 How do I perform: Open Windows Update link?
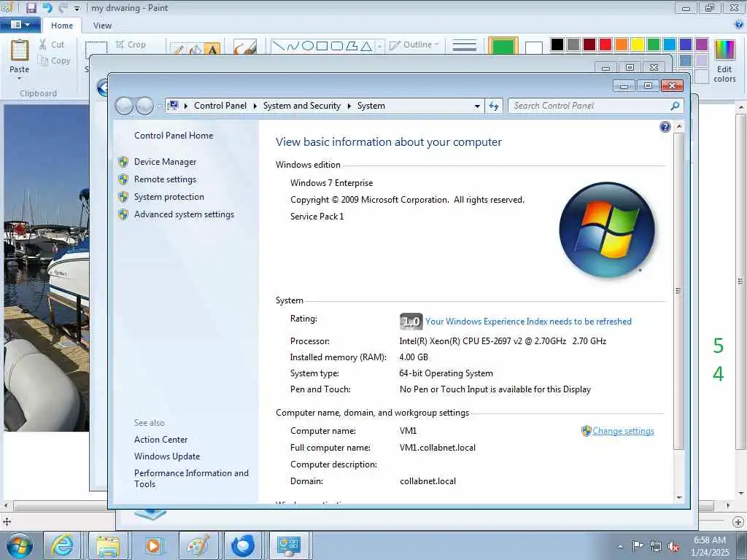pos(167,456)
